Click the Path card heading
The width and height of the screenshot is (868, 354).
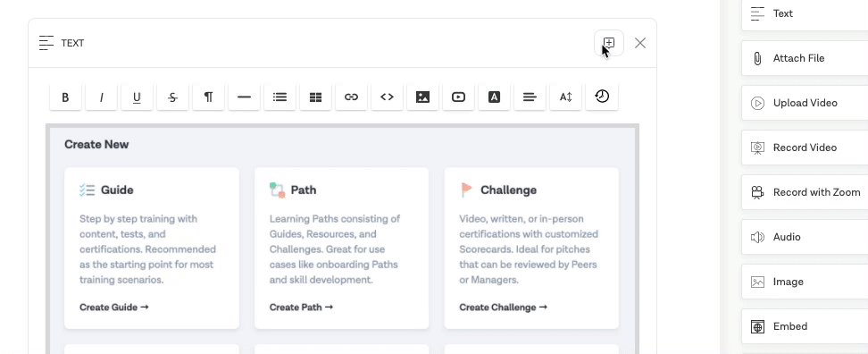pos(304,190)
